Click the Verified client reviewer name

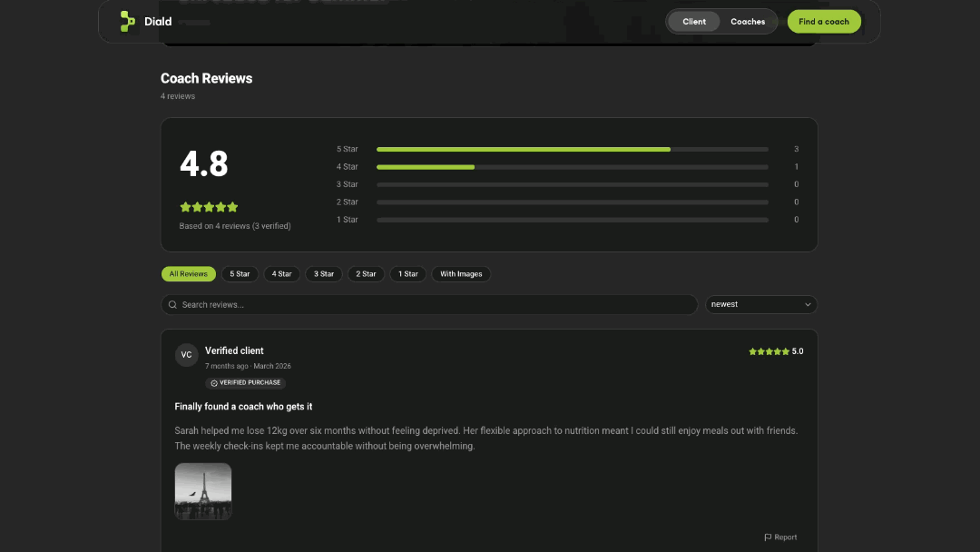234,350
